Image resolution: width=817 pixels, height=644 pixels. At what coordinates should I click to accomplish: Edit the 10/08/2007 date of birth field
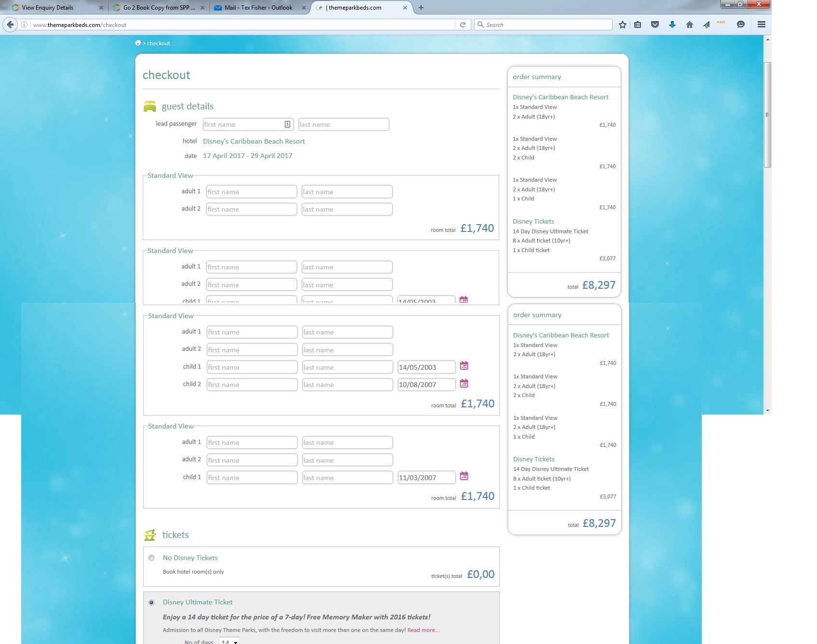pos(427,385)
